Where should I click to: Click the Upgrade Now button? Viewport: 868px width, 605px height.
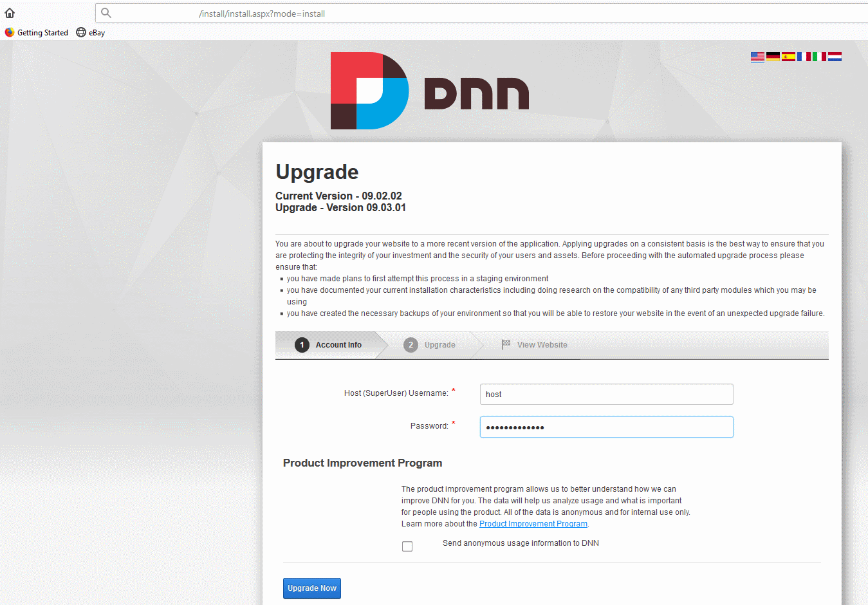point(312,588)
